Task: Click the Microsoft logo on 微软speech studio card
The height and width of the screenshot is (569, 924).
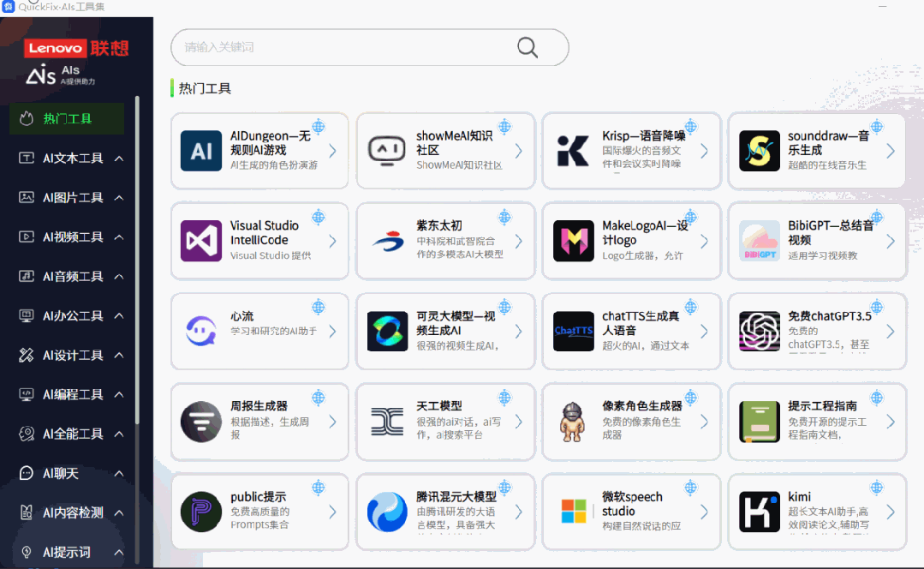Action: (x=572, y=512)
